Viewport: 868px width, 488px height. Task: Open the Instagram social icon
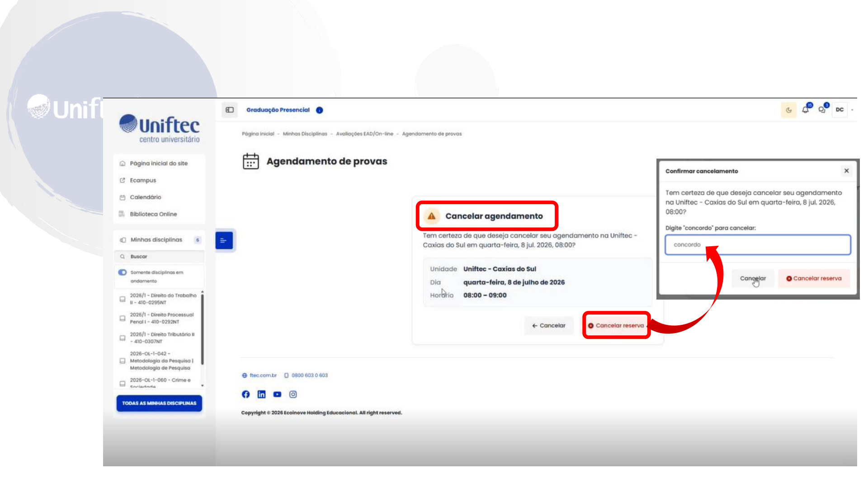coord(293,394)
